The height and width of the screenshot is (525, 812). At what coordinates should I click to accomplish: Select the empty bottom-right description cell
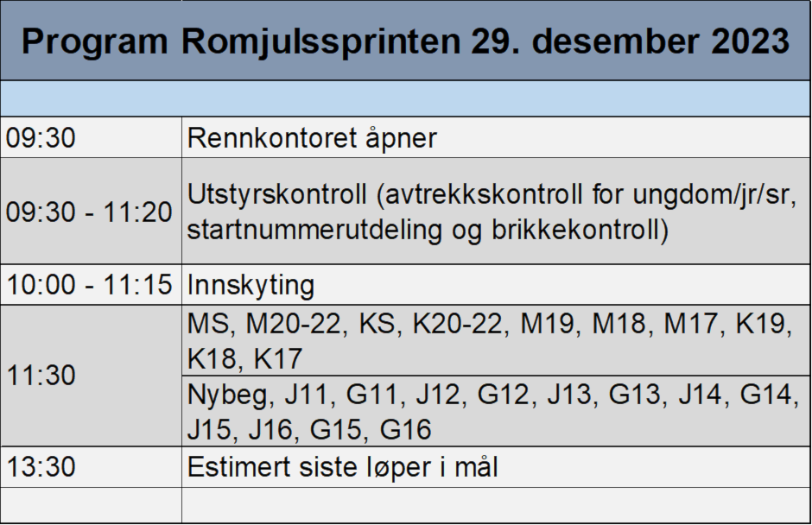point(496,505)
